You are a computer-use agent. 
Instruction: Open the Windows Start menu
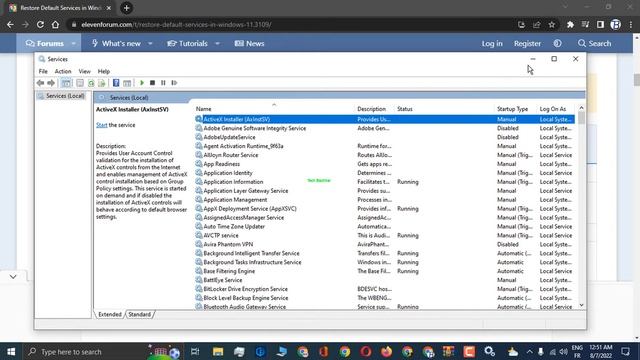pyautogui.click(x=11, y=351)
